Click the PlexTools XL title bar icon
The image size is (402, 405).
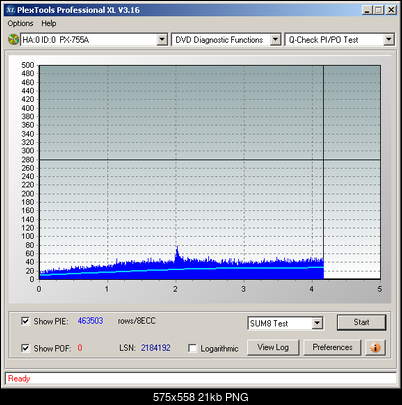(x=11, y=10)
